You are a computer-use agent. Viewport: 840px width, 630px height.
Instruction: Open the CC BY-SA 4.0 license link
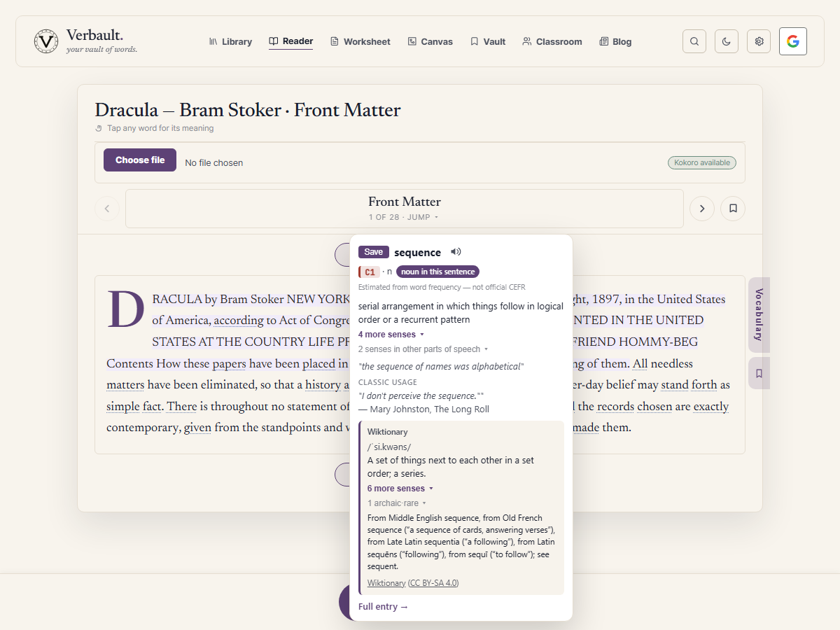[x=433, y=583]
